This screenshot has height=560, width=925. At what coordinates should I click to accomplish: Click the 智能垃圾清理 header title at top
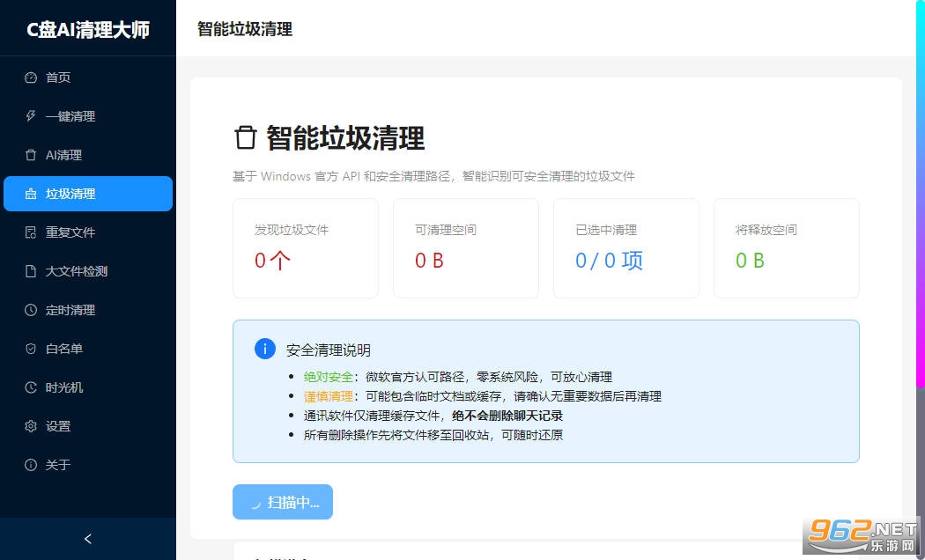[245, 29]
